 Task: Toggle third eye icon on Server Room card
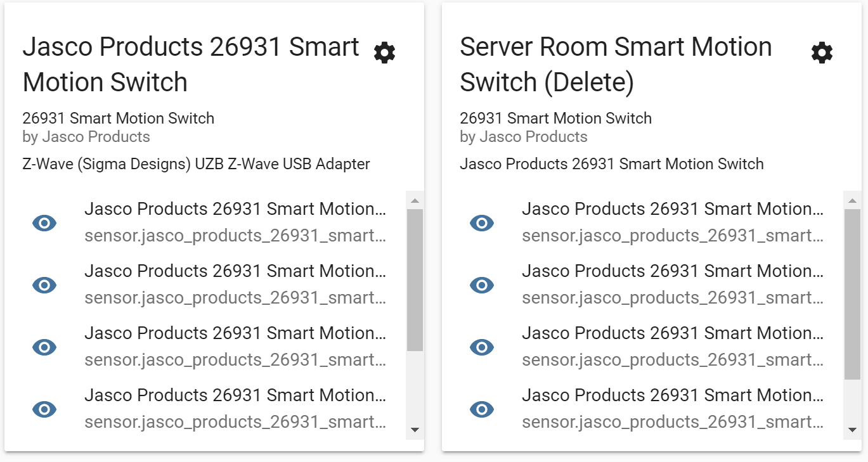[482, 347]
